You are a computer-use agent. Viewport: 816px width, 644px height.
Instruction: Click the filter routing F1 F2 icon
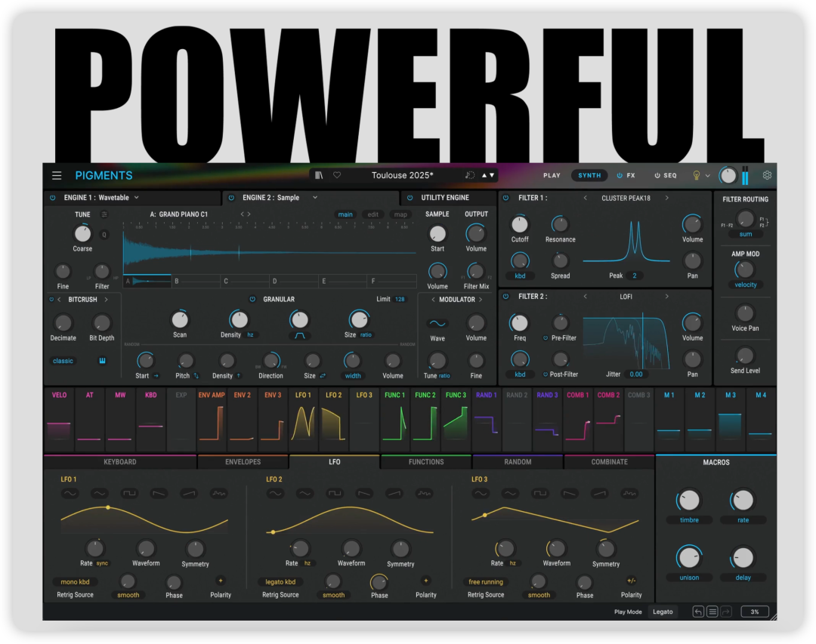click(764, 223)
